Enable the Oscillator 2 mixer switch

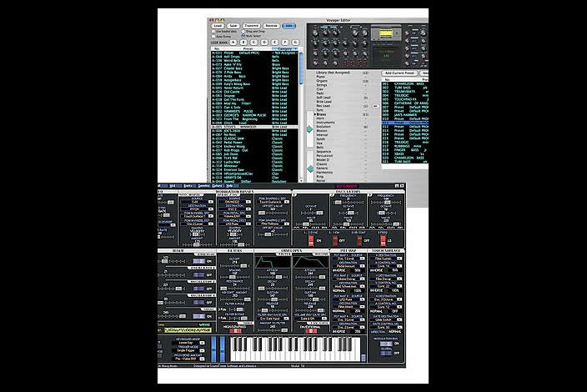(x=198, y=289)
